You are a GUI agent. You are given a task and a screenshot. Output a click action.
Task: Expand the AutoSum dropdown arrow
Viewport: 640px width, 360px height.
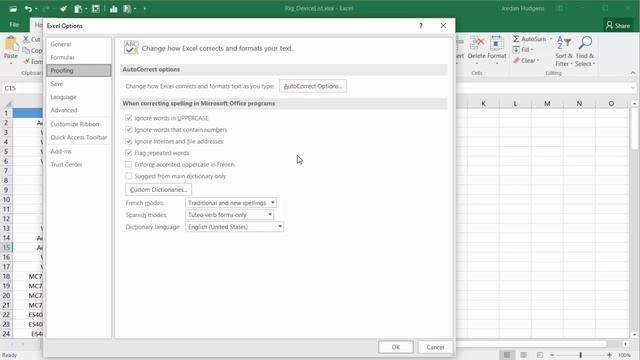point(551,39)
